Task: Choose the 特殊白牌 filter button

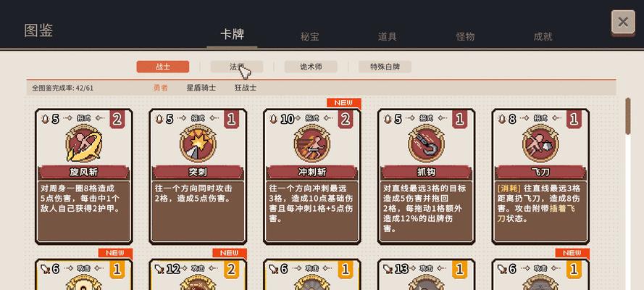Action: point(385,67)
